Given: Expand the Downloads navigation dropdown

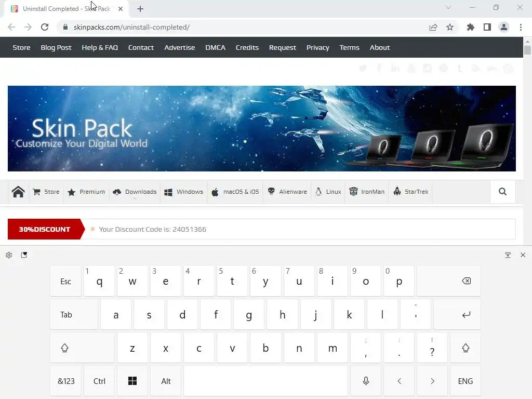Looking at the screenshot, I should [x=135, y=192].
